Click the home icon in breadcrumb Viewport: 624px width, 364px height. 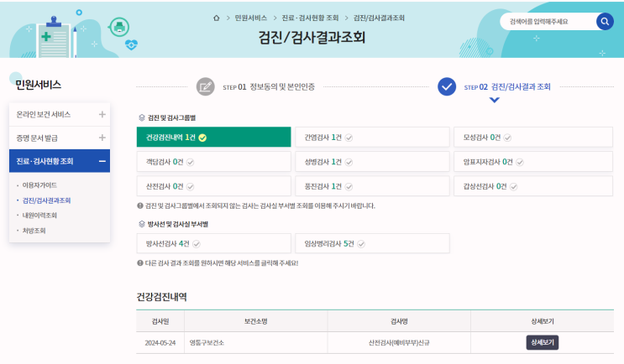[x=217, y=18]
